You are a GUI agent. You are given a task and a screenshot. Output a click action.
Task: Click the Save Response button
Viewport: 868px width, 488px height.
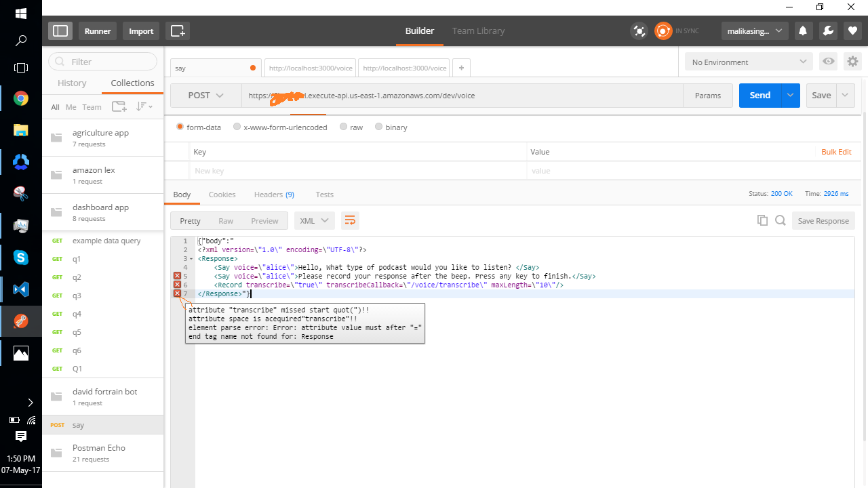pos(823,221)
